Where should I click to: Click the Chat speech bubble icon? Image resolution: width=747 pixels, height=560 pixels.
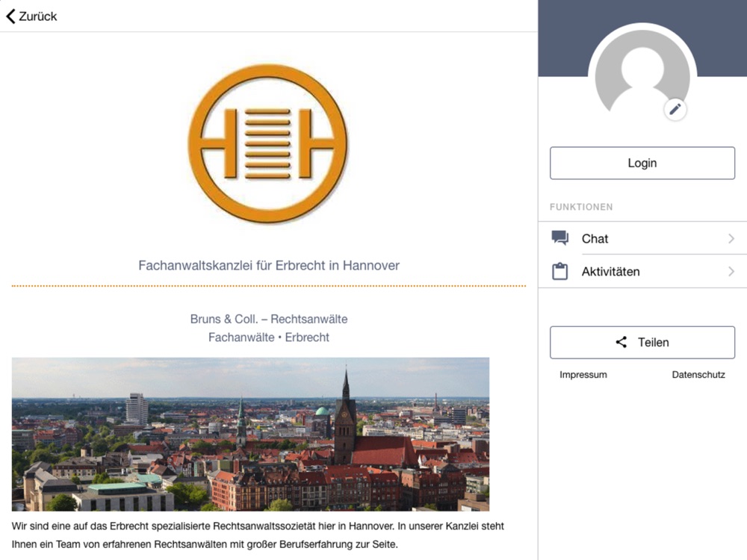click(x=560, y=238)
